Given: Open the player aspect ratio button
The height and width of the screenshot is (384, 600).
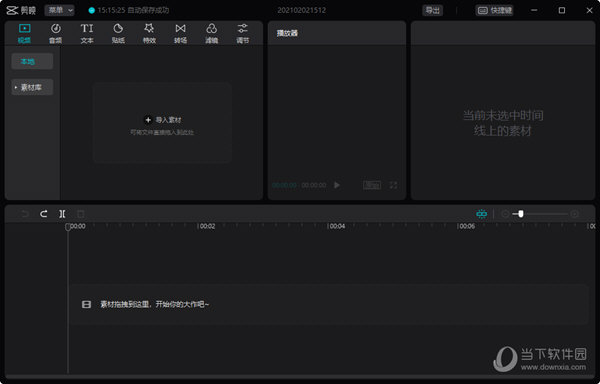Looking at the screenshot, I should click(x=372, y=185).
